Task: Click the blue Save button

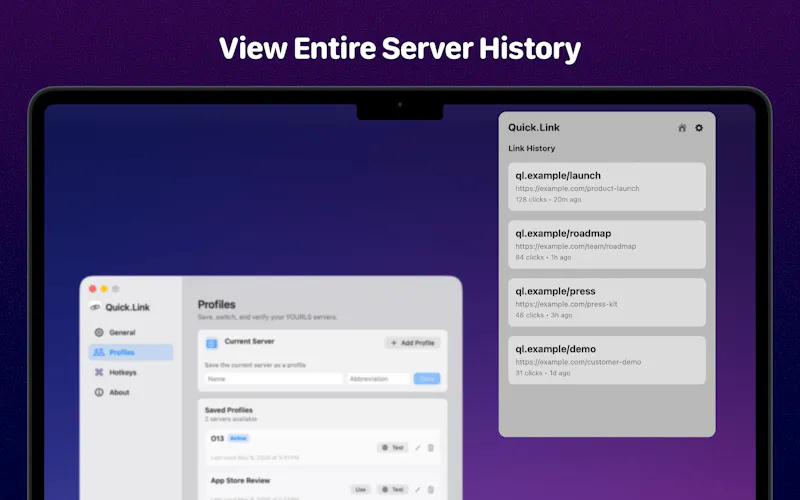Action: [427, 379]
